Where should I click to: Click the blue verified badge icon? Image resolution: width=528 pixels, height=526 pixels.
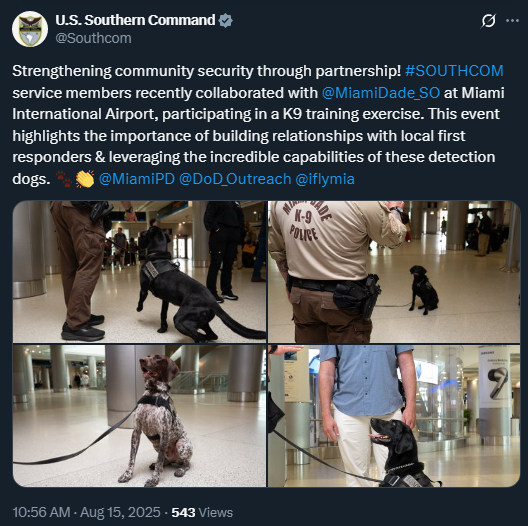click(x=225, y=21)
